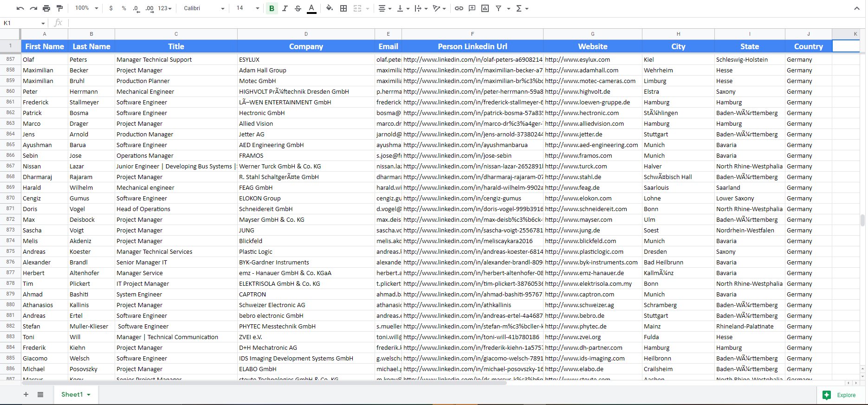Open text rotation options
868x405 pixels.
[x=439, y=8]
